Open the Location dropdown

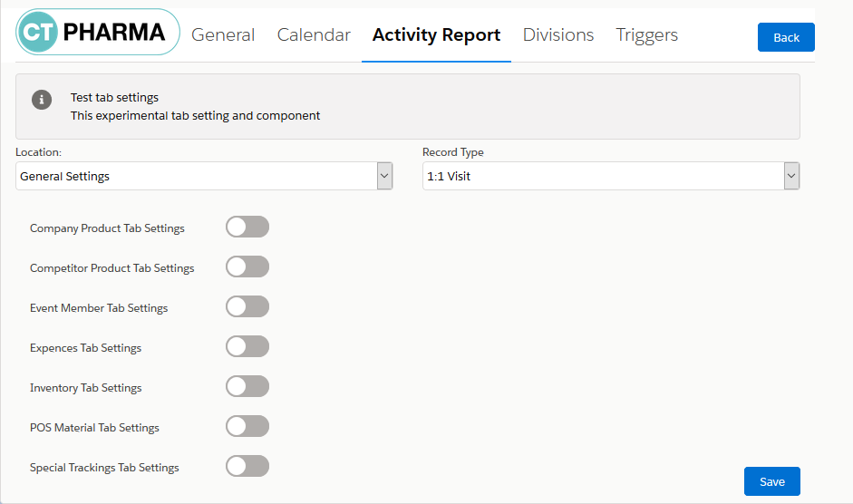coord(204,176)
